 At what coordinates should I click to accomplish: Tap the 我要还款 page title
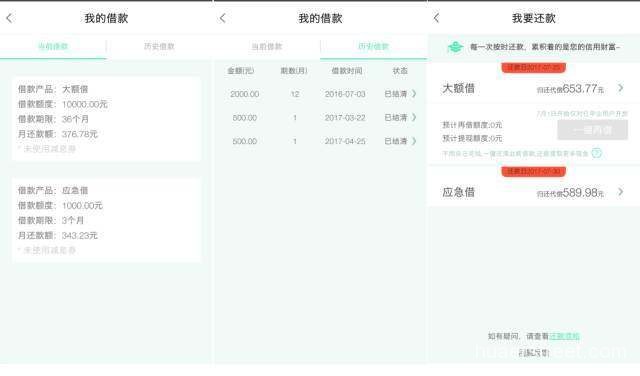(533, 18)
